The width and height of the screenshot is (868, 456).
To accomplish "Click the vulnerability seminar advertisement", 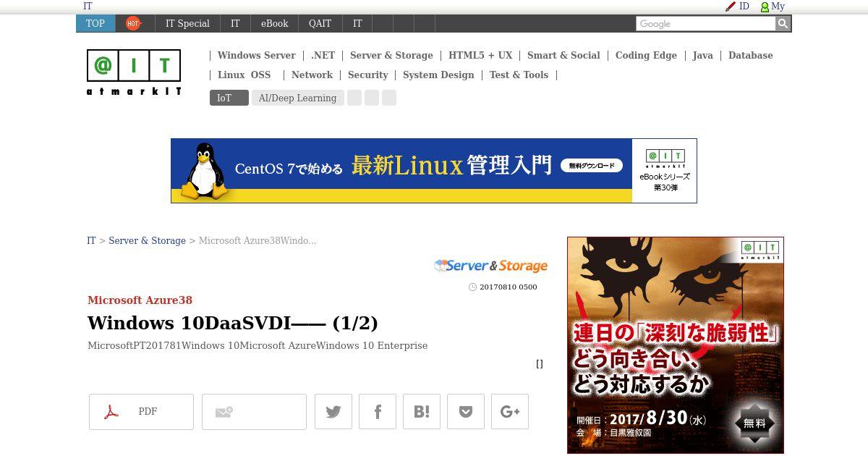I will [x=676, y=345].
